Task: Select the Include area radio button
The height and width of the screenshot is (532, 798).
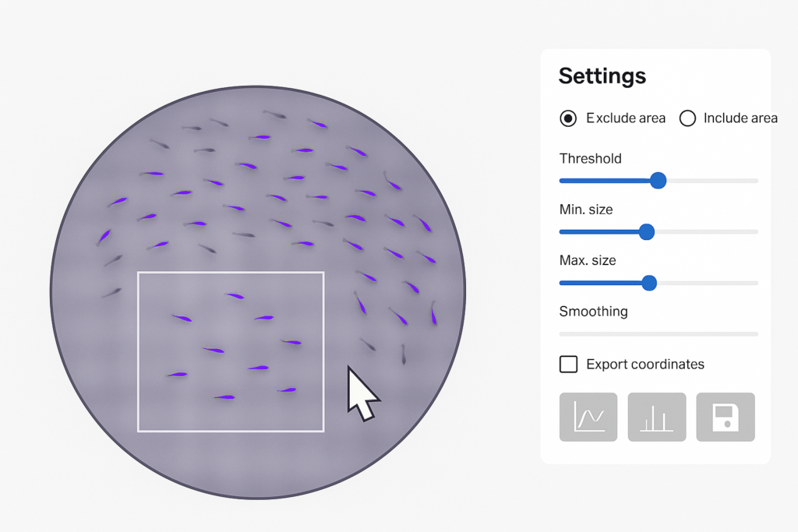Action: (687, 118)
